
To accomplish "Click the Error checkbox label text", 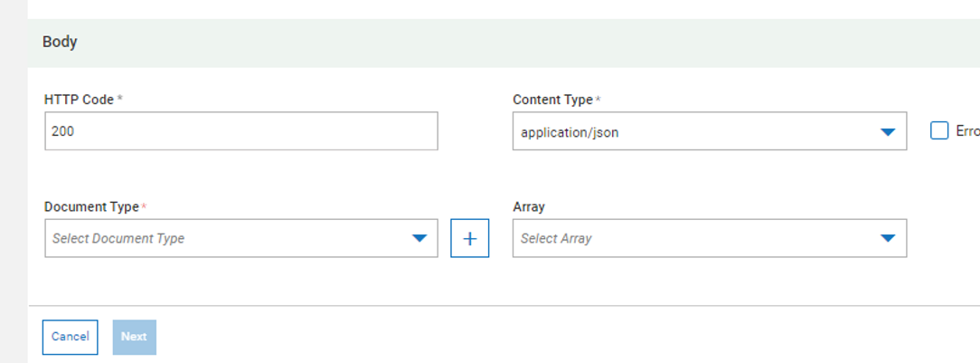I will pyautogui.click(x=966, y=131).
